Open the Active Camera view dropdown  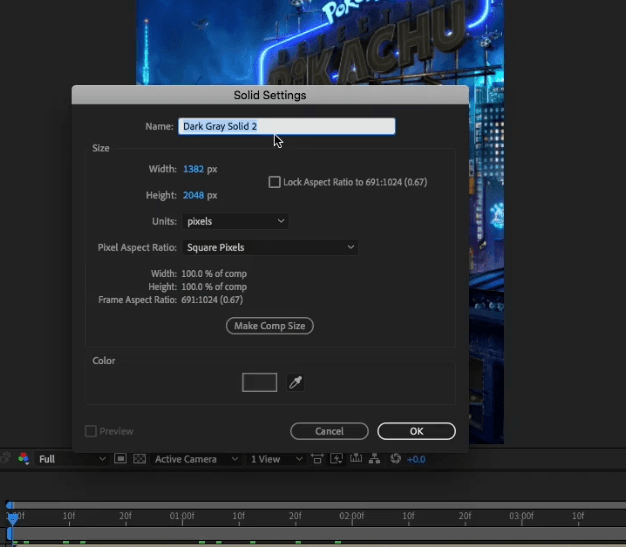click(196, 459)
